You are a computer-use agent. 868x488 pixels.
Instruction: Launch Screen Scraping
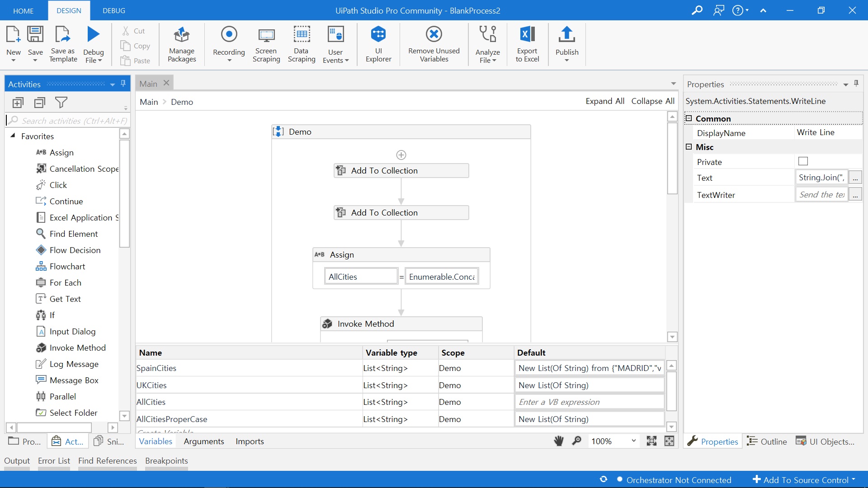click(266, 44)
